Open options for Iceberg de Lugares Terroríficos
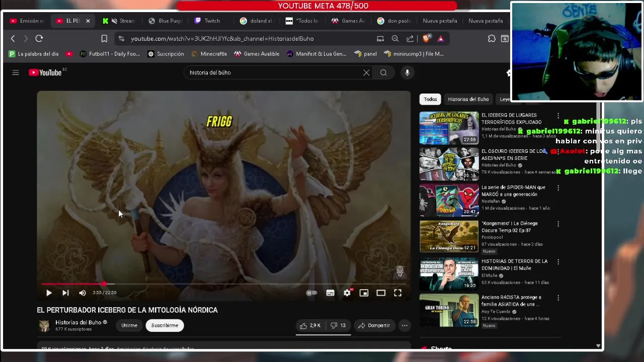Viewport: 644px width, 362px height. (558, 116)
